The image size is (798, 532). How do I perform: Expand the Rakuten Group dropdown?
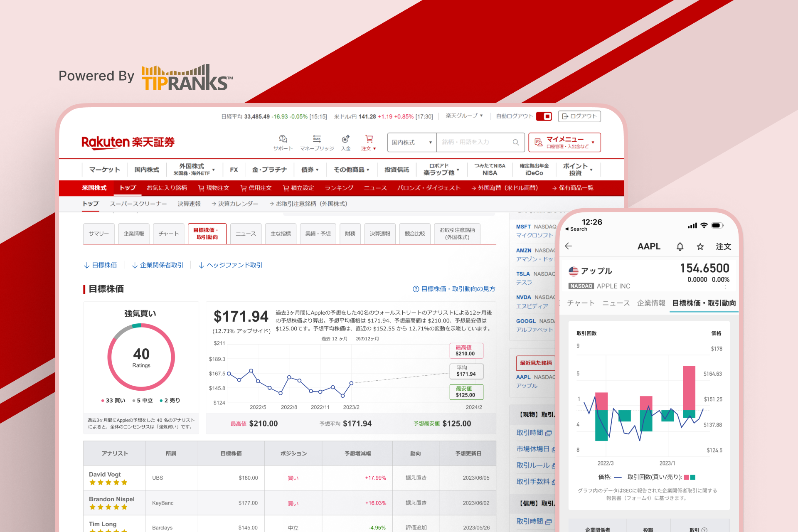[464, 116]
